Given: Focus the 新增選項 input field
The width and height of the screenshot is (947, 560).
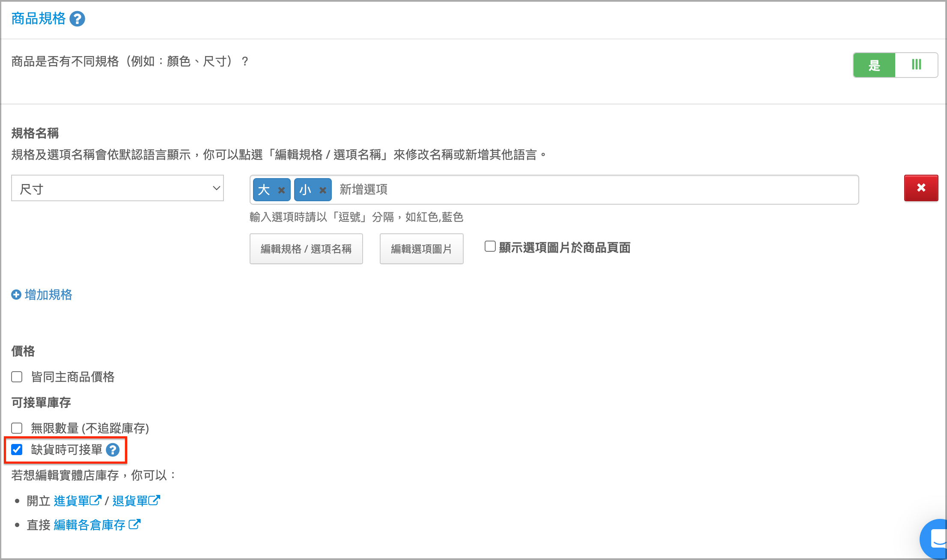Looking at the screenshot, I should 595,190.
